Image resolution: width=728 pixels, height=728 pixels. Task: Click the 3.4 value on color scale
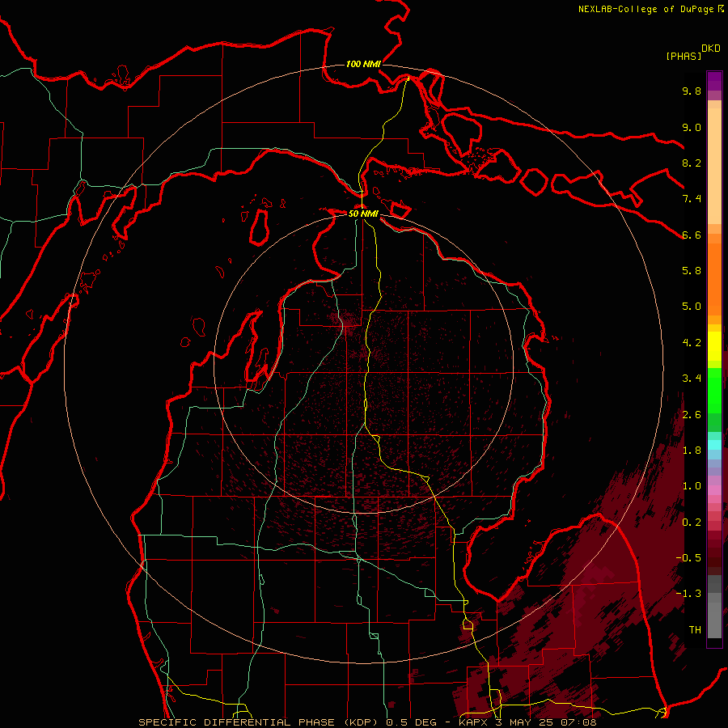[x=692, y=379]
